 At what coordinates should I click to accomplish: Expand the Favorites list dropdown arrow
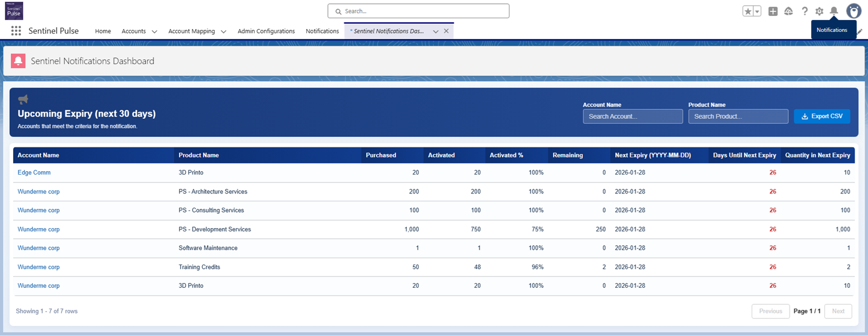757,11
